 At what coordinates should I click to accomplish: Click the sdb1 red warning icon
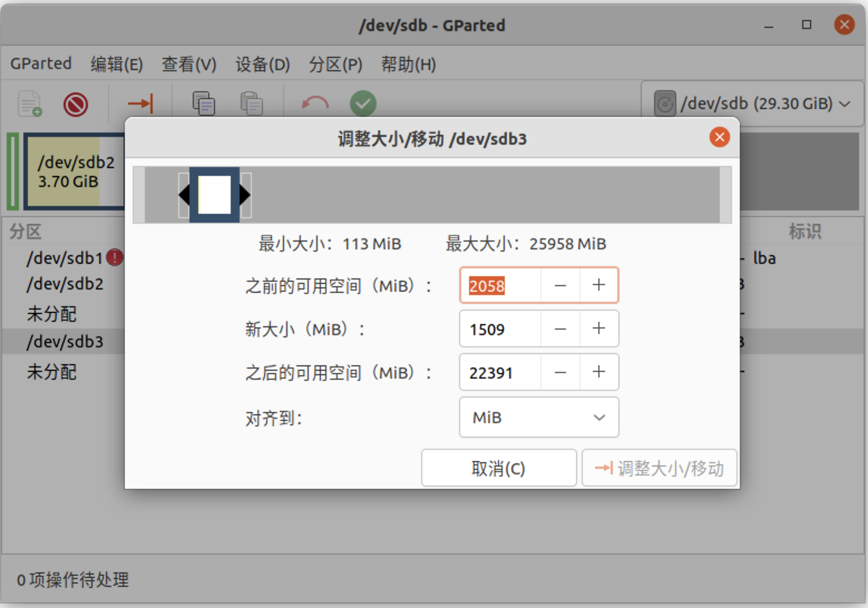[x=115, y=258]
